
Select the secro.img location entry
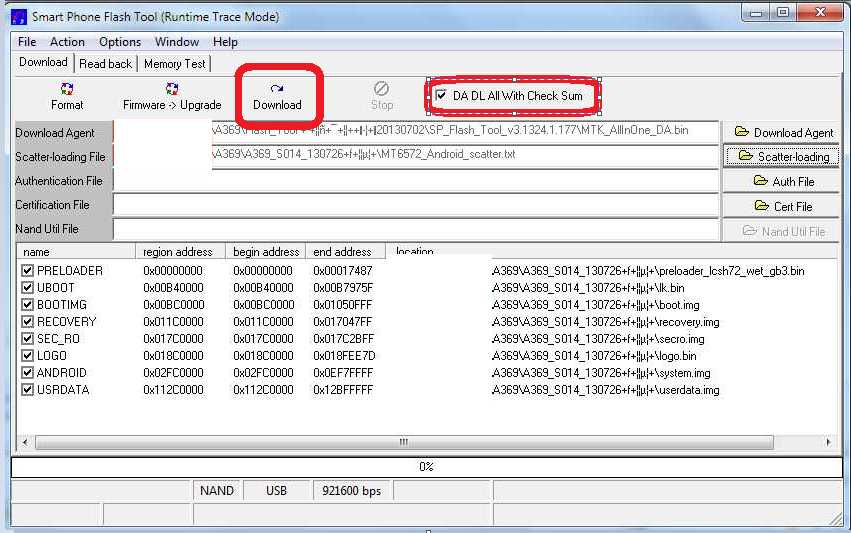[598, 339]
